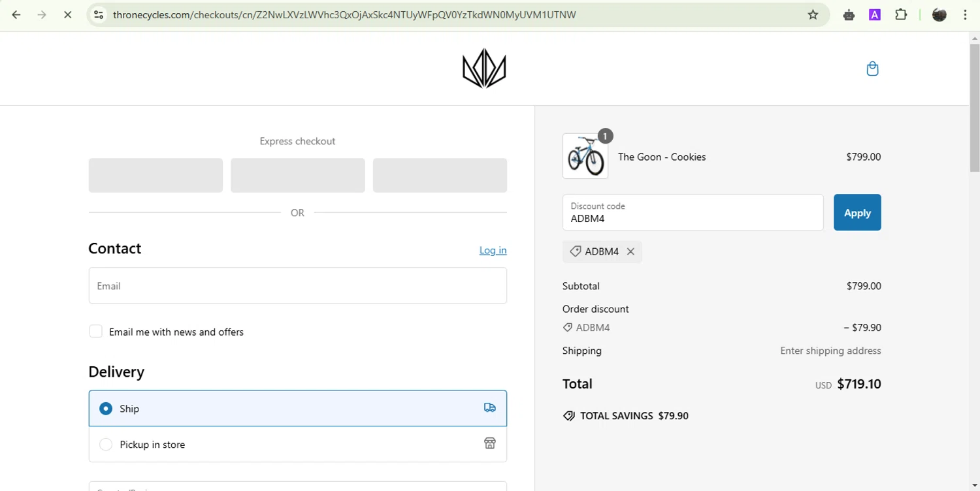Image resolution: width=980 pixels, height=491 pixels.
Task: Open The Goon bike thumbnail
Action: click(585, 156)
